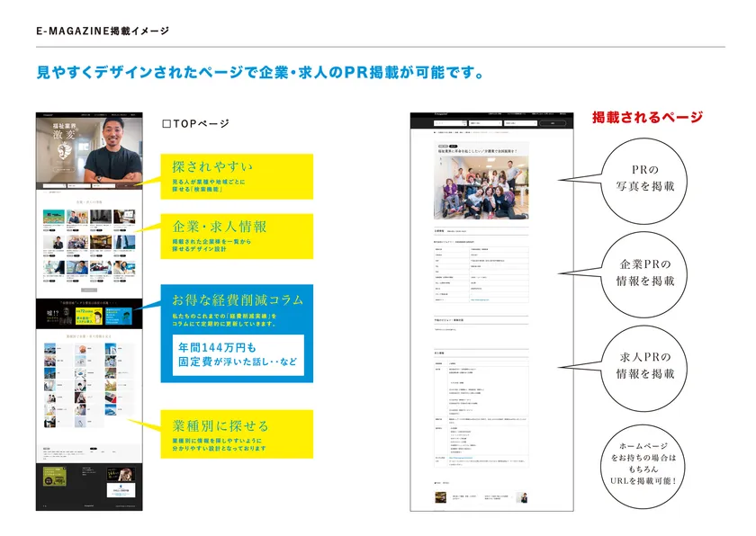This screenshot has width=756, height=536.
Task: Open the first dropdown in the listing page header
Action: pyautogui.click(x=485, y=123)
